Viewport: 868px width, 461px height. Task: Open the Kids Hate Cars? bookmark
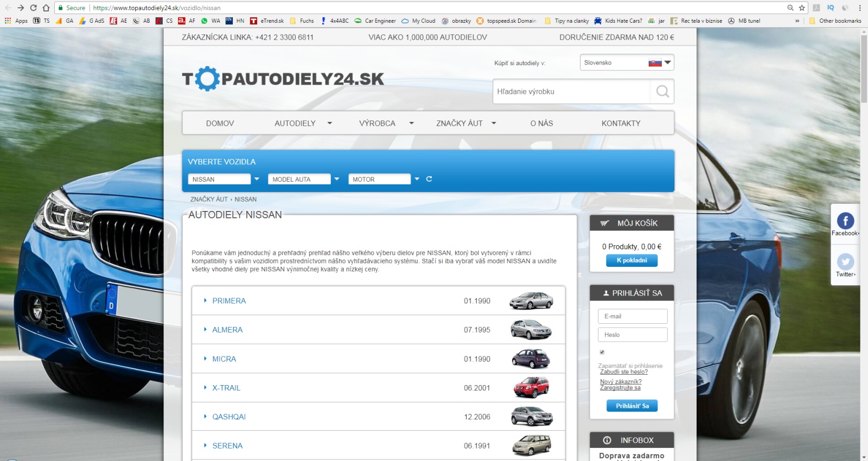point(618,21)
